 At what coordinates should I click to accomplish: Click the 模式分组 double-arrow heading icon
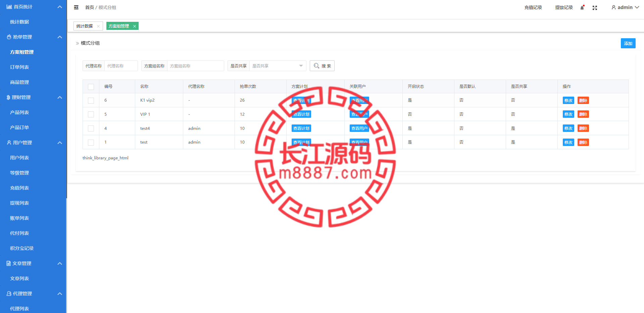(78, 43)
